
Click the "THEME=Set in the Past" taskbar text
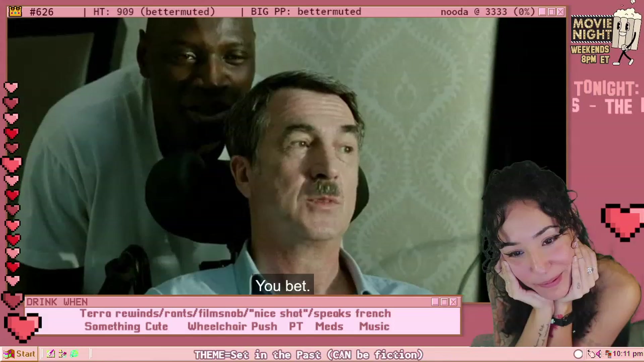[309, 355]
